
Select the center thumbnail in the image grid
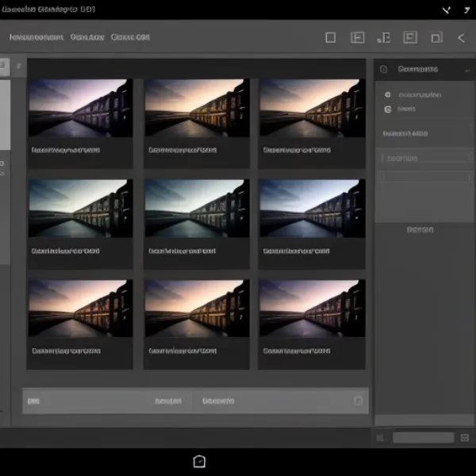click(197, 208)
